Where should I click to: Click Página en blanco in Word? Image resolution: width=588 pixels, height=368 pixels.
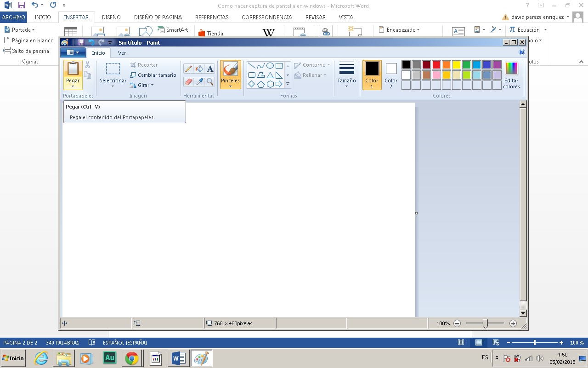pyautogui.click(x=28, y=40)
